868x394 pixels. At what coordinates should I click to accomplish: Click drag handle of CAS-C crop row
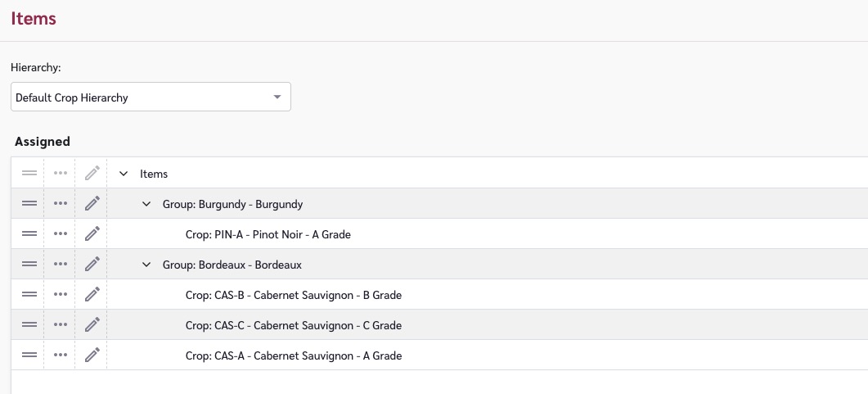[x=29, y=325]
